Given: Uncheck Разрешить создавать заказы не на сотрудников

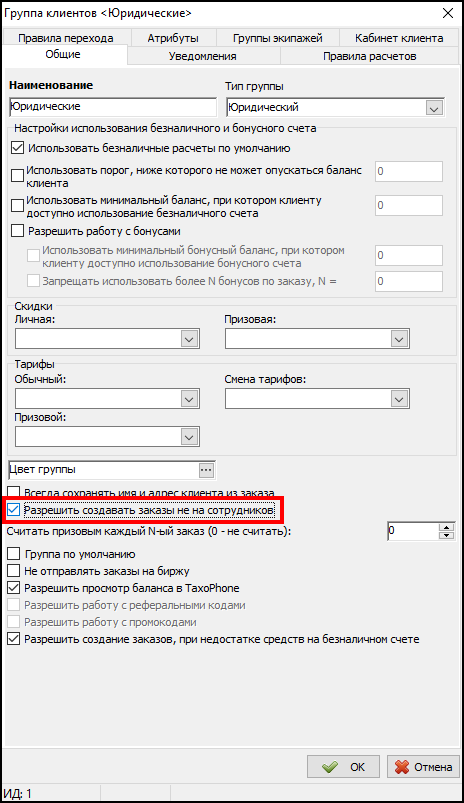Looking at the screenshot, I should tap(13, 510).
